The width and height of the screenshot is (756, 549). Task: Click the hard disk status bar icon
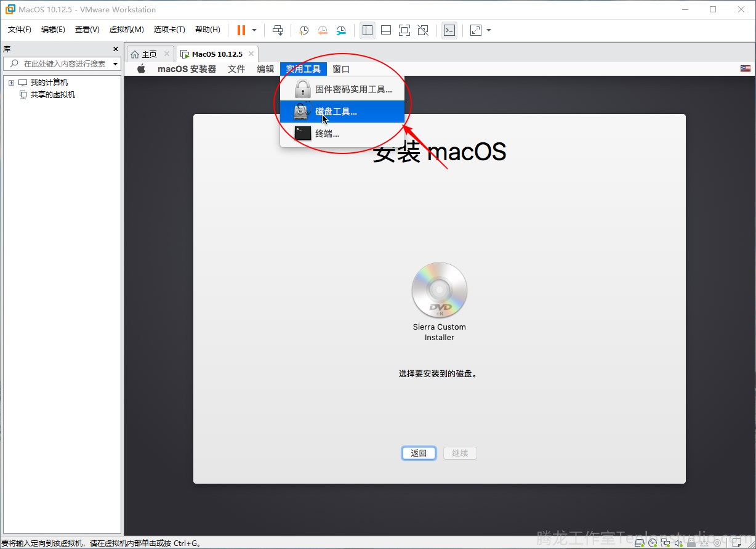point(640,543)
